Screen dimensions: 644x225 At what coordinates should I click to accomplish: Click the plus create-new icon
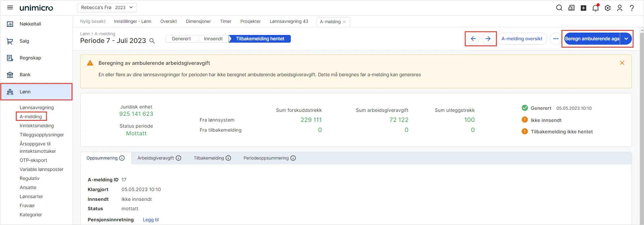[583, 8]
